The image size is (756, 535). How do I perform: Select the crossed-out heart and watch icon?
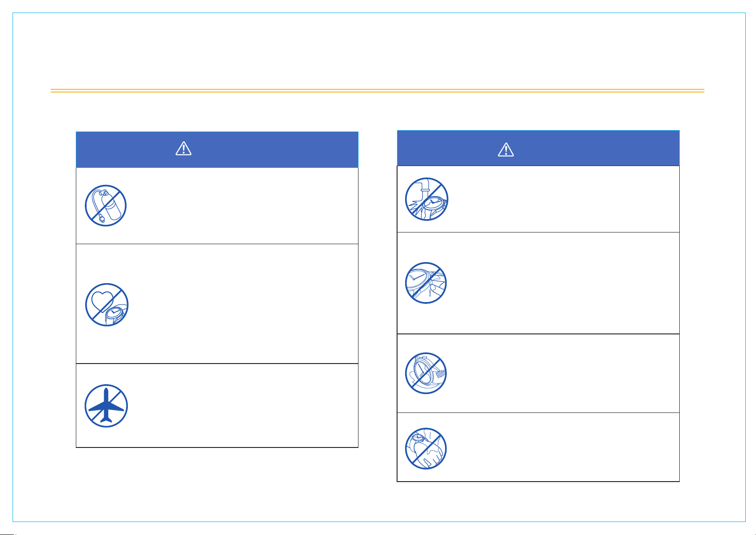(107, 304)
